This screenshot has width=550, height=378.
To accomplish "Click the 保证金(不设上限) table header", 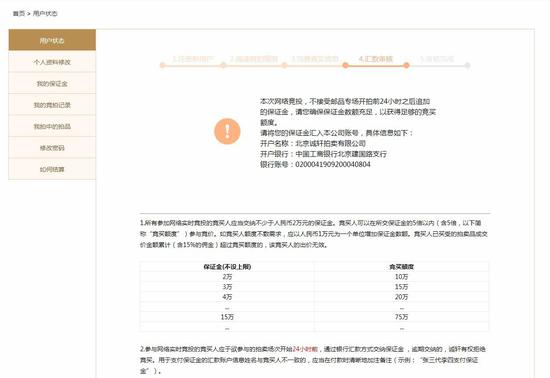I will coord(227,267).
